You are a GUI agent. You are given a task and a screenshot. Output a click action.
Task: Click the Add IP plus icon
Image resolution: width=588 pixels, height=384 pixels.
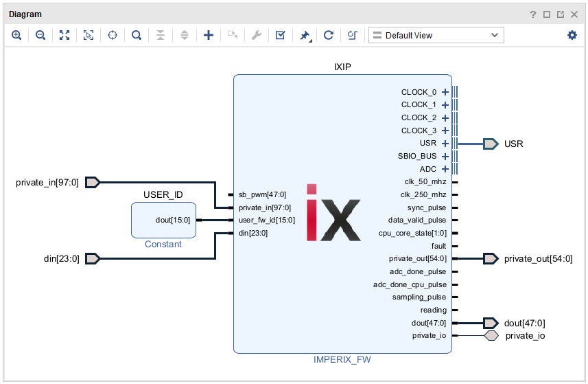[209, 35]
